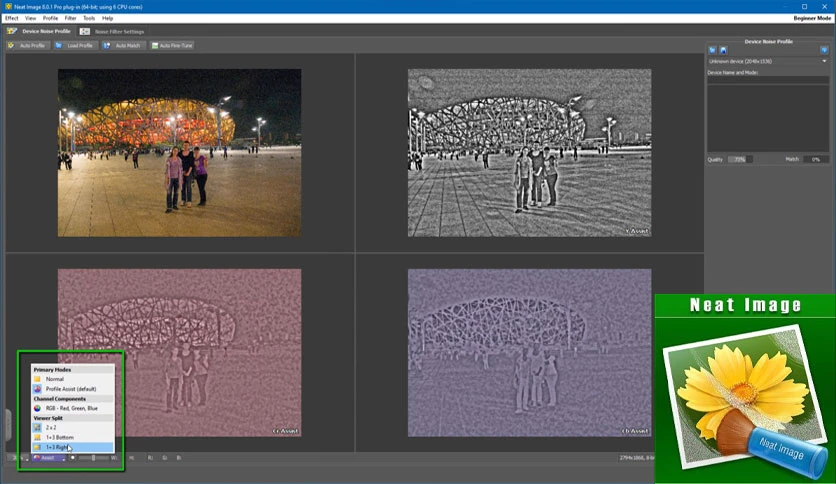Expand the Unknown device dropdown

tap(768, 61)
